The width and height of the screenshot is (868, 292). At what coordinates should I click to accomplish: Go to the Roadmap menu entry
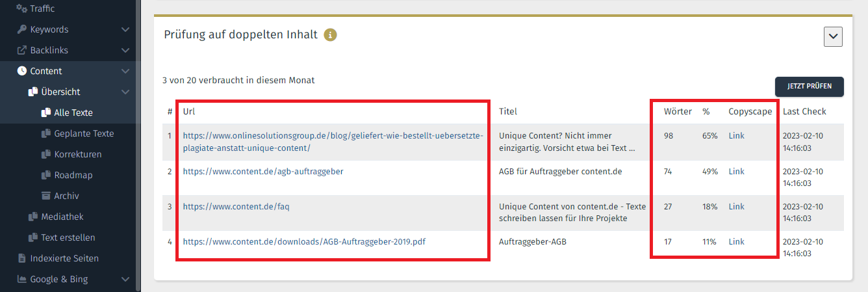(x=73, y=175)
